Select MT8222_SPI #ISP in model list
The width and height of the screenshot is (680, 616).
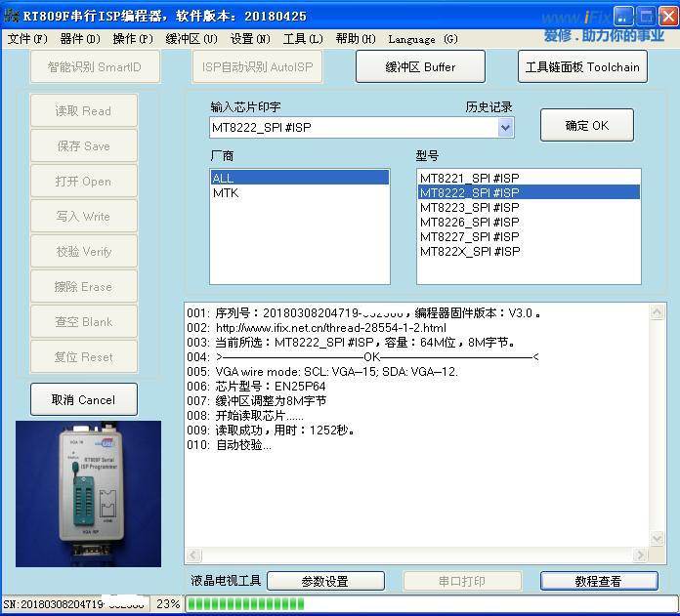click(x=529, y=192)
